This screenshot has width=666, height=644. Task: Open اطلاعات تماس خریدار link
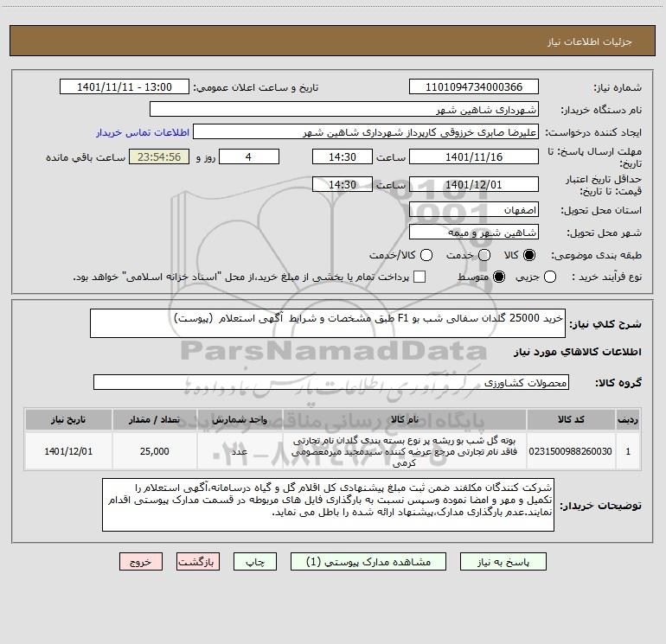143,132
